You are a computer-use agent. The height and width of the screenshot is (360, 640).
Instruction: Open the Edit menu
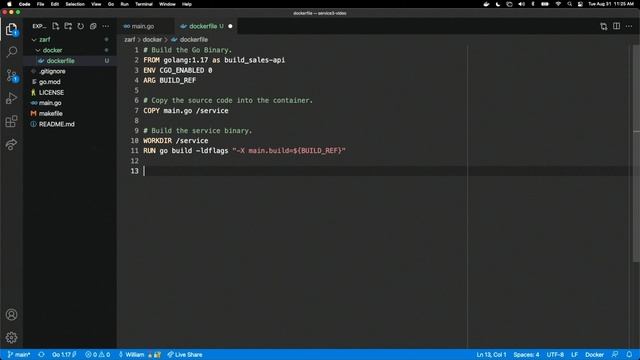55,4
